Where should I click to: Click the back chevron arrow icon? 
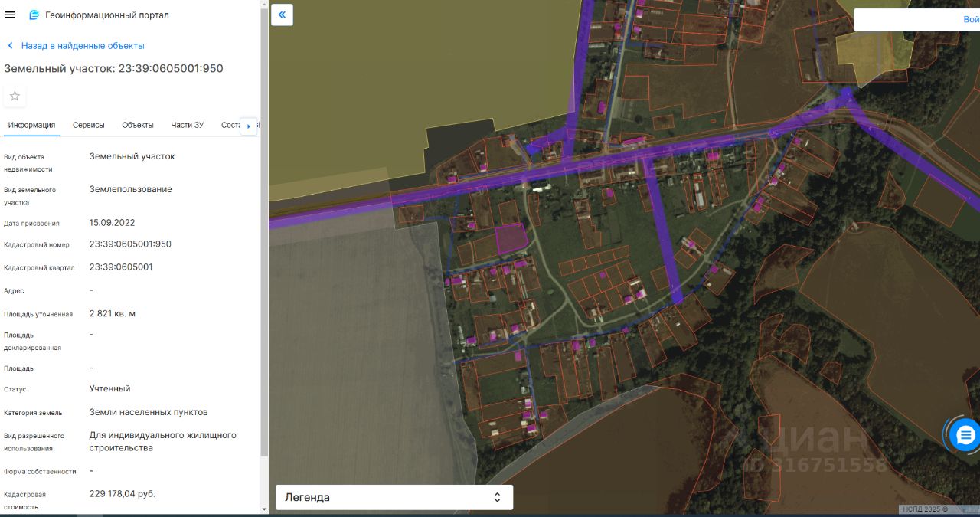tap(10, 46)
